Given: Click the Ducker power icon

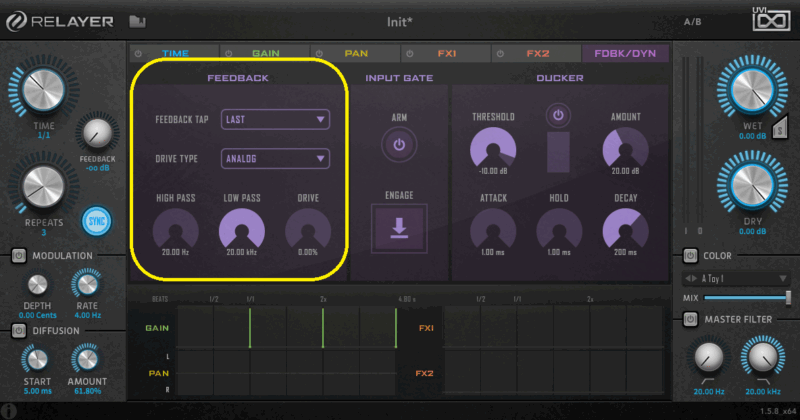Looking at the screenshot, I should (x=558, y=117).
